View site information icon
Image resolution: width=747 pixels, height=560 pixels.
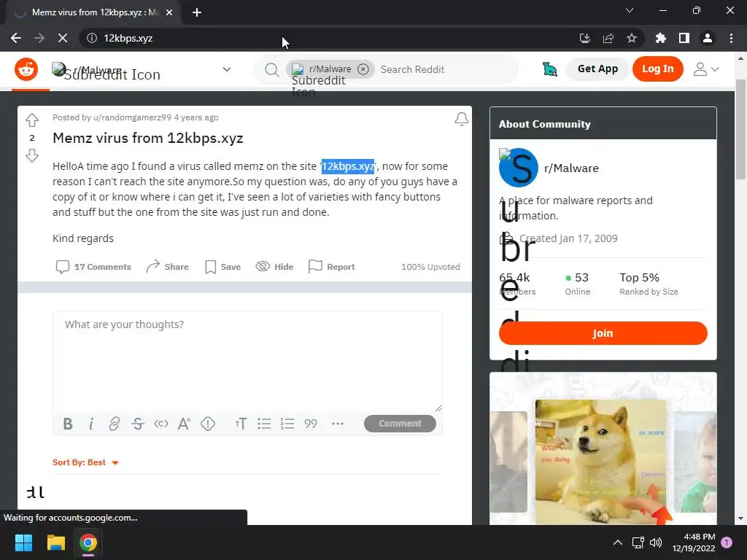91,38
